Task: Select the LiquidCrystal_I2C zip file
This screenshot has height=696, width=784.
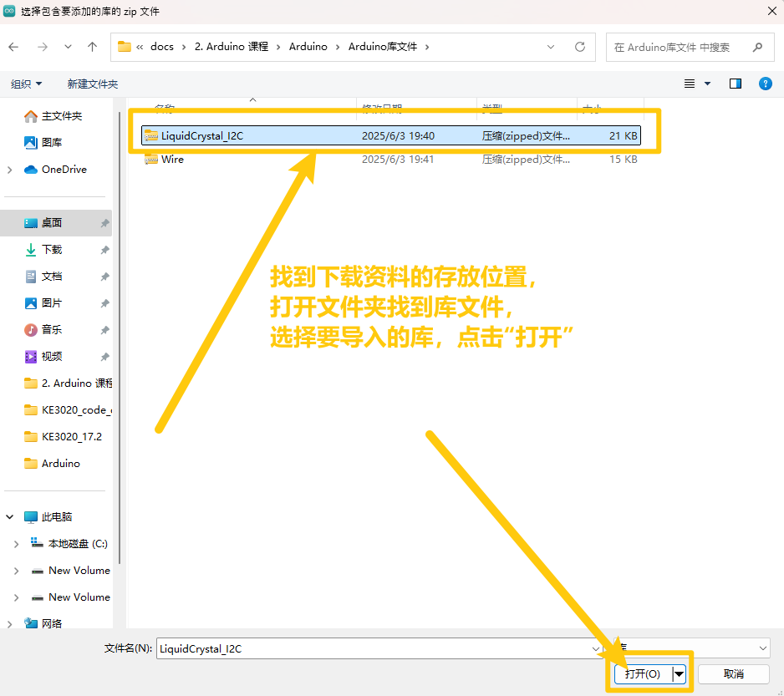Action: click(x=391, y=135)
